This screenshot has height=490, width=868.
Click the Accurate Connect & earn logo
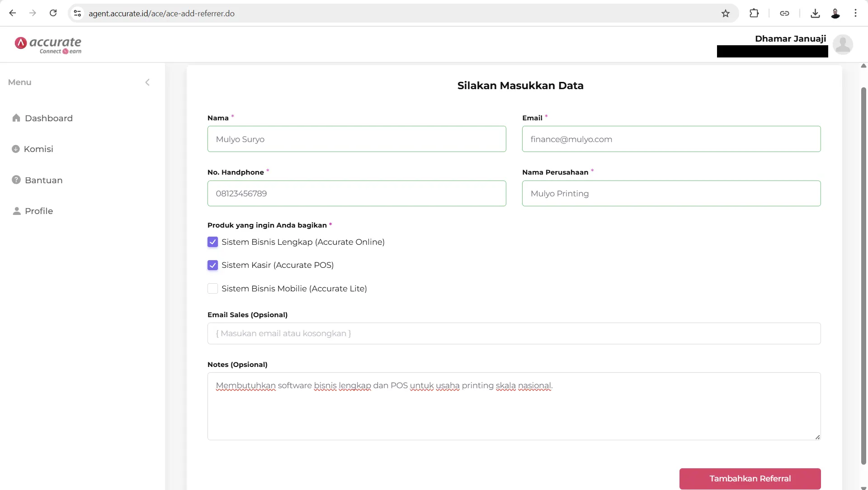click(48, 45)
